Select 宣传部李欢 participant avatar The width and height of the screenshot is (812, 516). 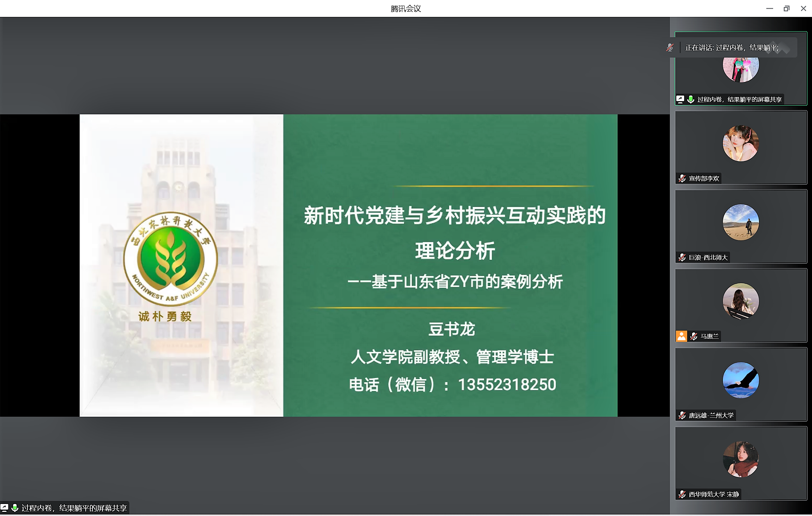741,144
